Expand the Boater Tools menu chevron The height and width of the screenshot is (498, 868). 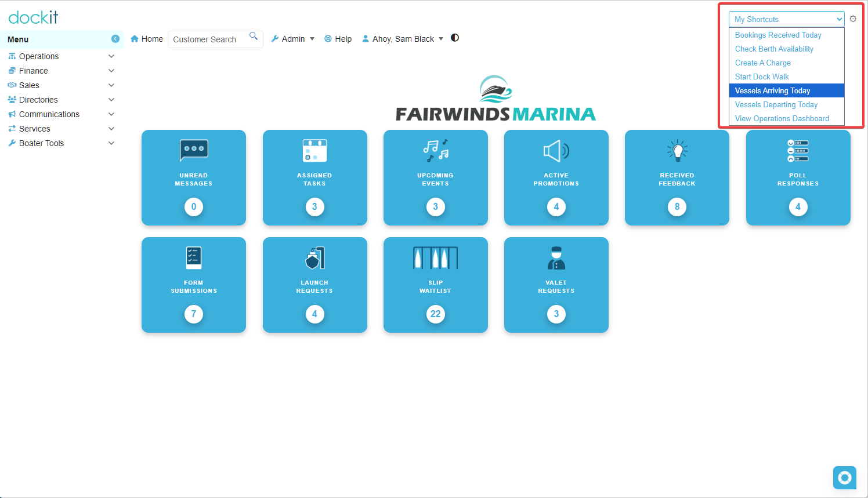point(111,143)
